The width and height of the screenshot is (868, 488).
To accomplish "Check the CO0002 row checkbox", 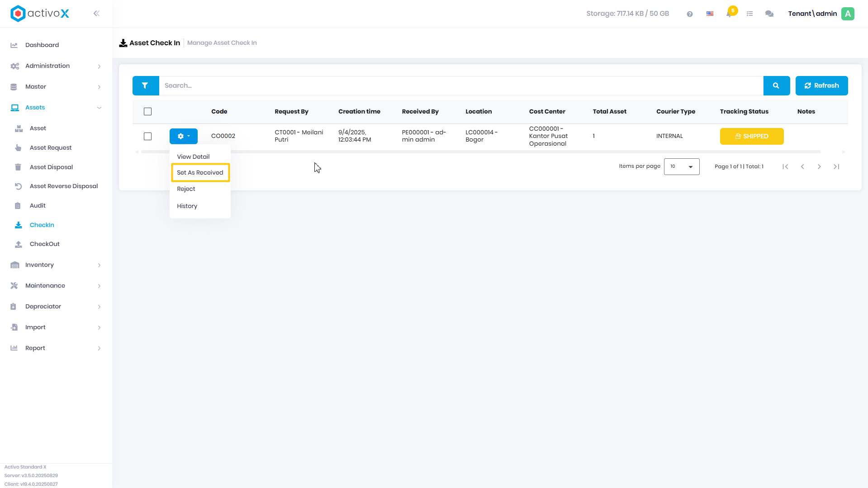I will (x=147, y=137).
